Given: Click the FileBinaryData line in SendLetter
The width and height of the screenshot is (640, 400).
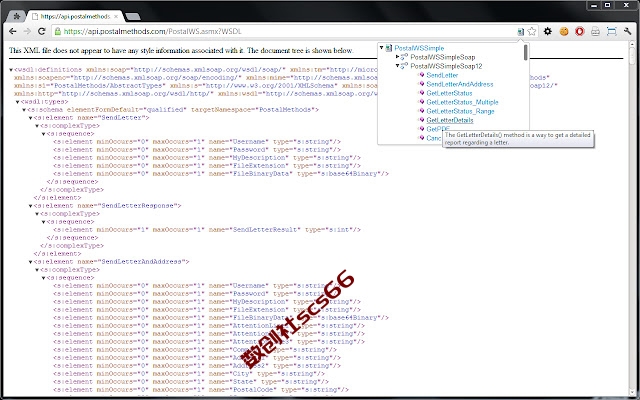Looking at the screenshot, I should (221, 173).
